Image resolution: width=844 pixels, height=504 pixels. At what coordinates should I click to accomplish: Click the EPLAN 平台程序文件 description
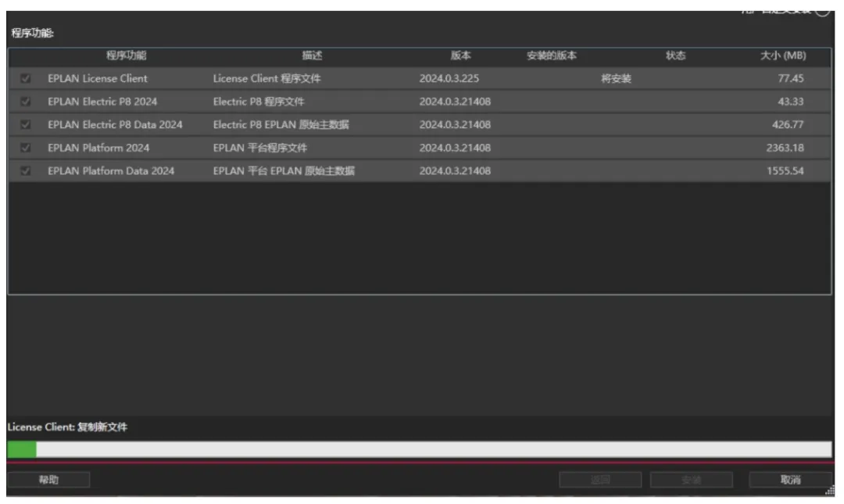pyautogui.click(x=260, y=148)
